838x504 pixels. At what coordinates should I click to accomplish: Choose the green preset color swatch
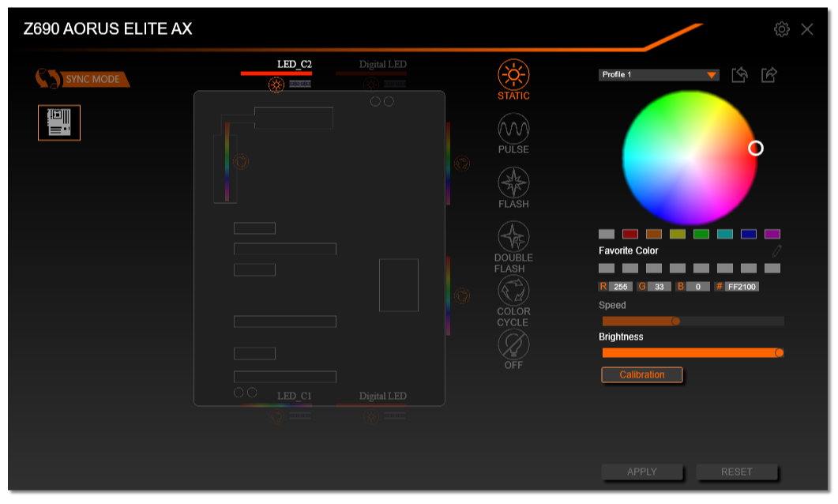click(701, 234)
